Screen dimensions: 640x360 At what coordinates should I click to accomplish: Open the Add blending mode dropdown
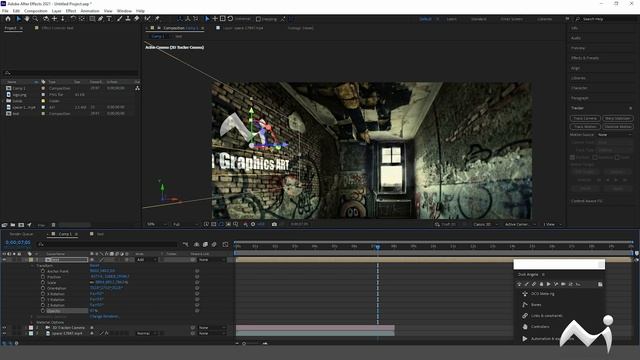[146, 260]
